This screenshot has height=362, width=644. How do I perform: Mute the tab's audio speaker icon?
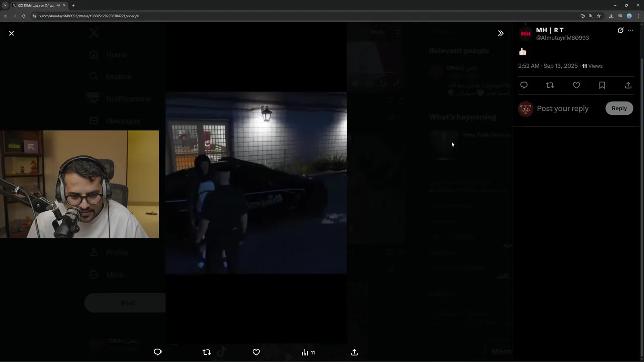click(x=58, y=5)
